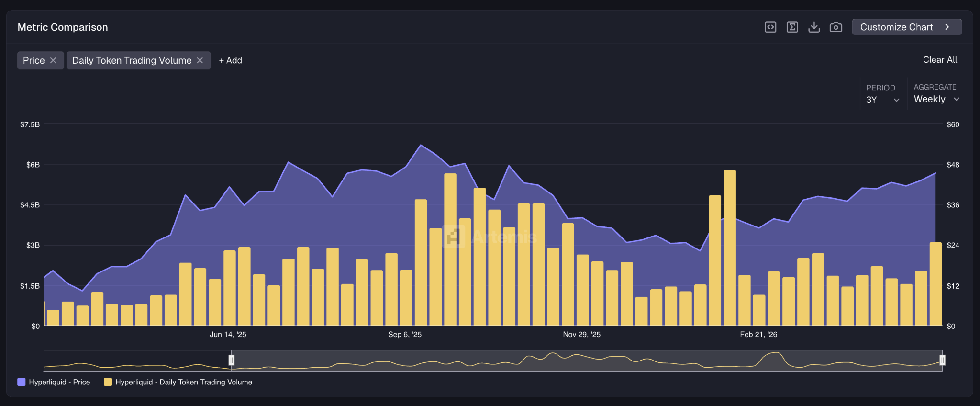Remove the Daily Token Trading Volume chip
This screenshot has width=980, height=406.
pyautogui.click(x=200, y=60)
